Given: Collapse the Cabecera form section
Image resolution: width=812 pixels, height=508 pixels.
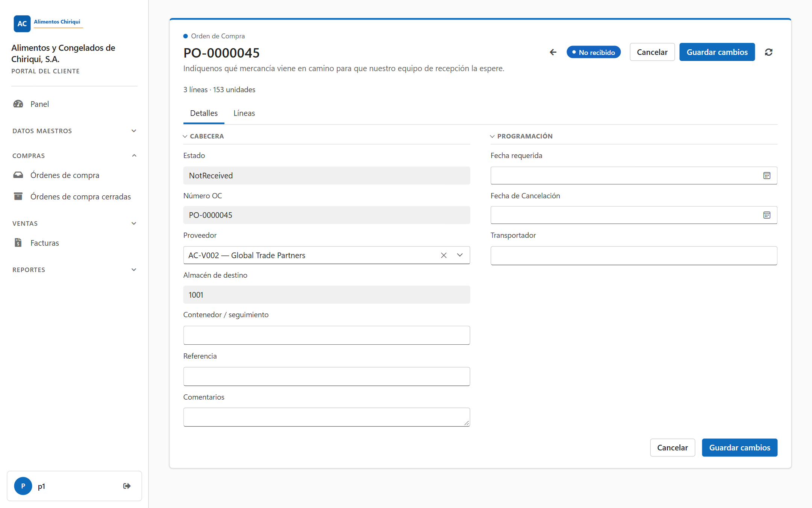Looking at the screenshot, I should pos(203,136).
